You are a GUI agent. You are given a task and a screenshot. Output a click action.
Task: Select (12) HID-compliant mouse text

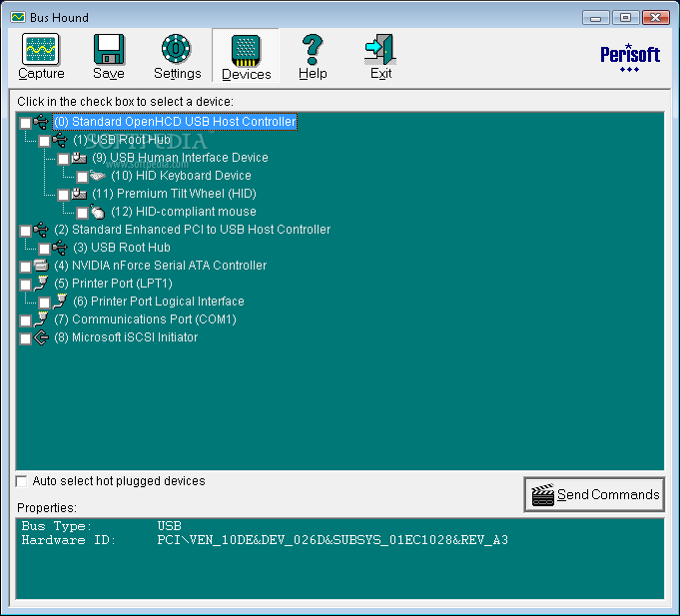pyautogui.click(x=184, y=212)
